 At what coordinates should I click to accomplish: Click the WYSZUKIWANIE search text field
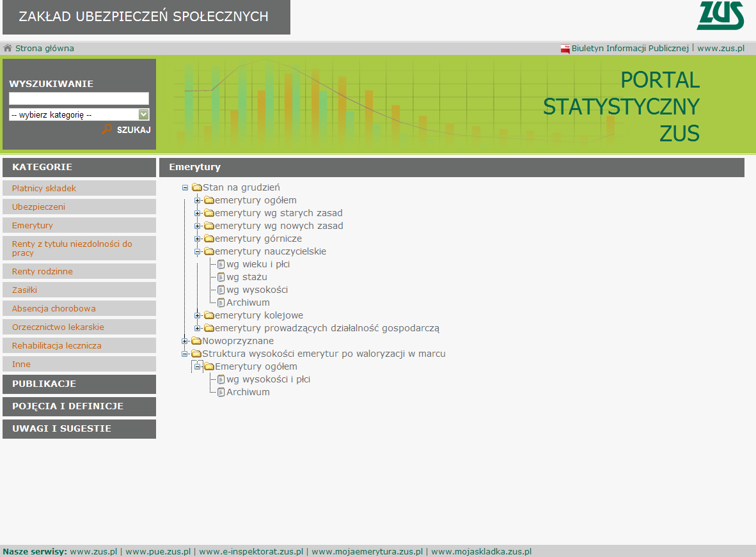coord(79,98)
